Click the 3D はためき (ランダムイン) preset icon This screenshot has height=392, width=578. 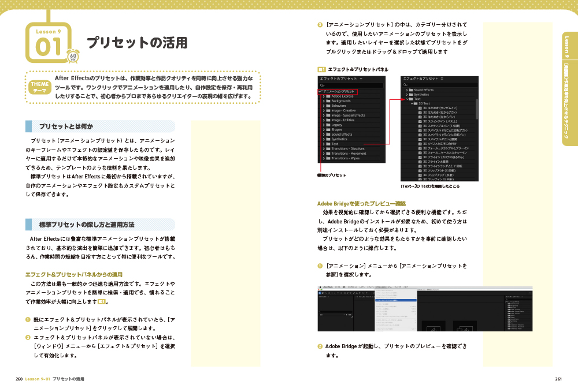point(420,108)
